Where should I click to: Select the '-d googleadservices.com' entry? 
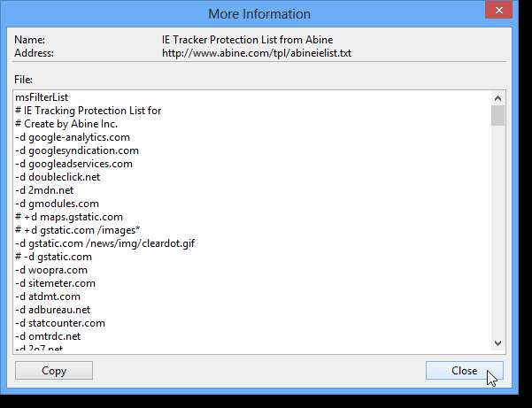click(x=74, y=164)
